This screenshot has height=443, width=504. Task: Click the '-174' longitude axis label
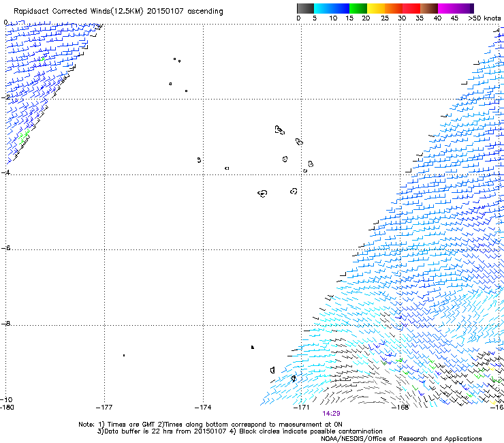coord(203,408)
